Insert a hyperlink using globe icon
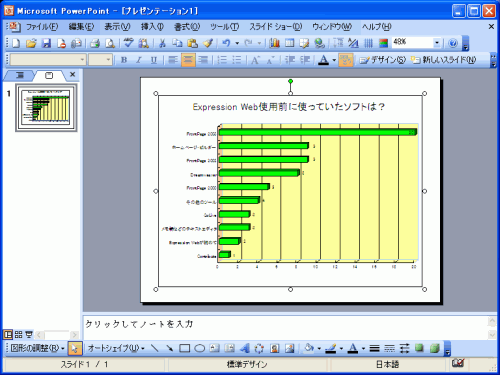The height and width of the screenshot is (375, 500). pos(319,43)
